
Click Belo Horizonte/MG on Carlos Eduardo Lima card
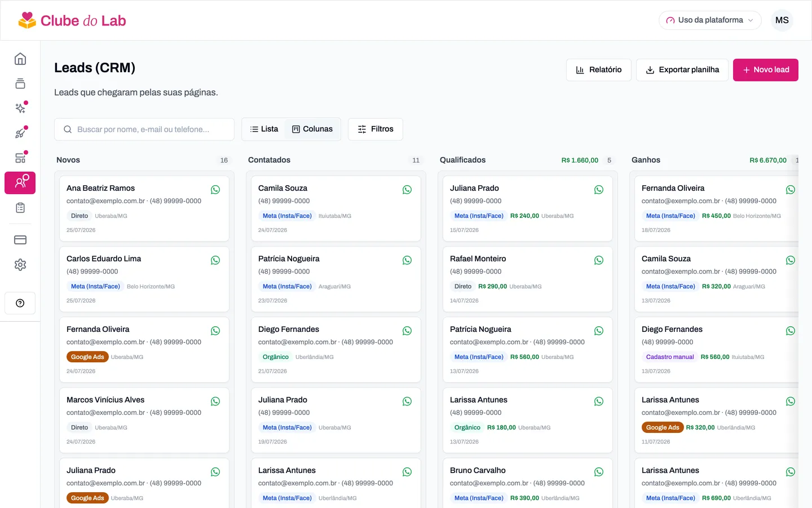[x=151, y=287]
